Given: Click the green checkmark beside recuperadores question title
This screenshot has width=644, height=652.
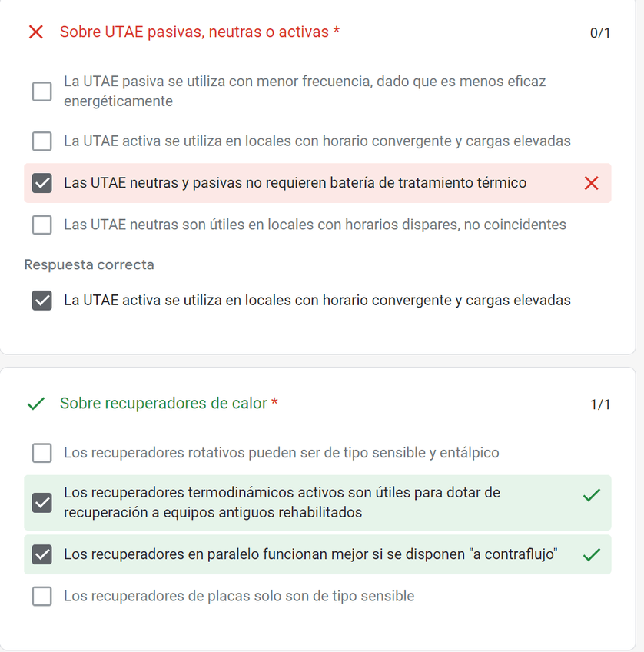Looking at the screenshot, I should (35, 404).
